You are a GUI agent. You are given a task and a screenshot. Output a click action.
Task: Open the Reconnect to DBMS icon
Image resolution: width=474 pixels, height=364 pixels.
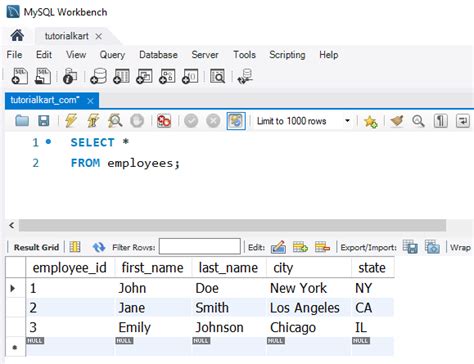[245, 76]
